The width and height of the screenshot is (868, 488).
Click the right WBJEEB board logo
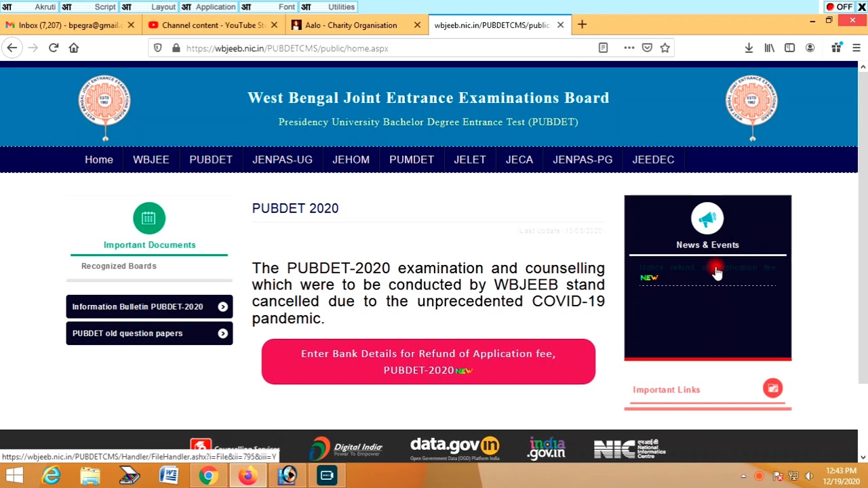pos(752,107)
